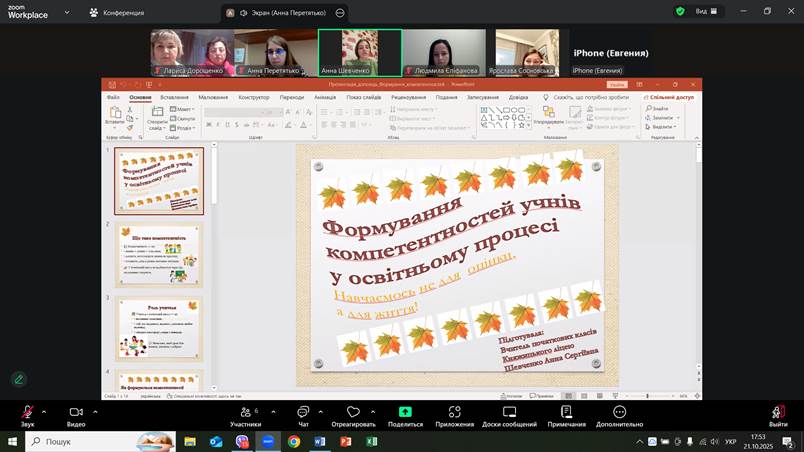Open screen share options ellipsis button
The height and width of the screenshot is (452, 804).
pos(340,13)
